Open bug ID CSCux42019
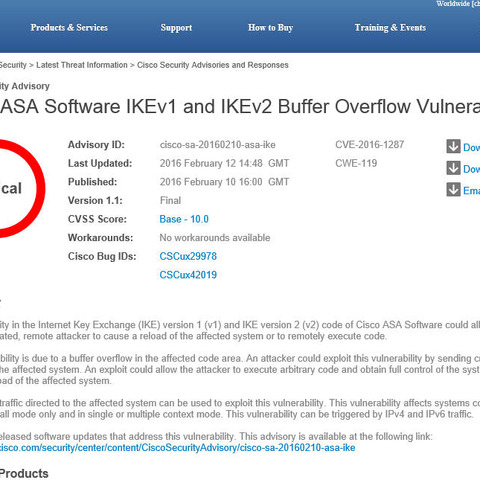 pyautogui.click(x=188, y=275)
